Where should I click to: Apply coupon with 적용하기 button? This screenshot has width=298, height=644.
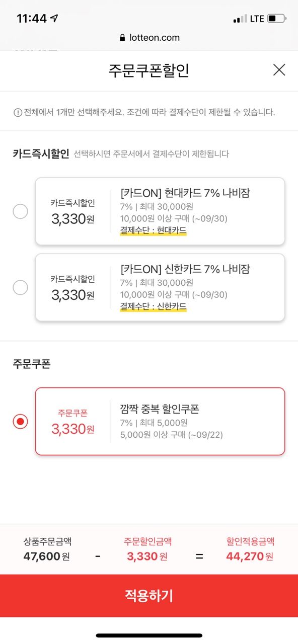tap(149, 596)
